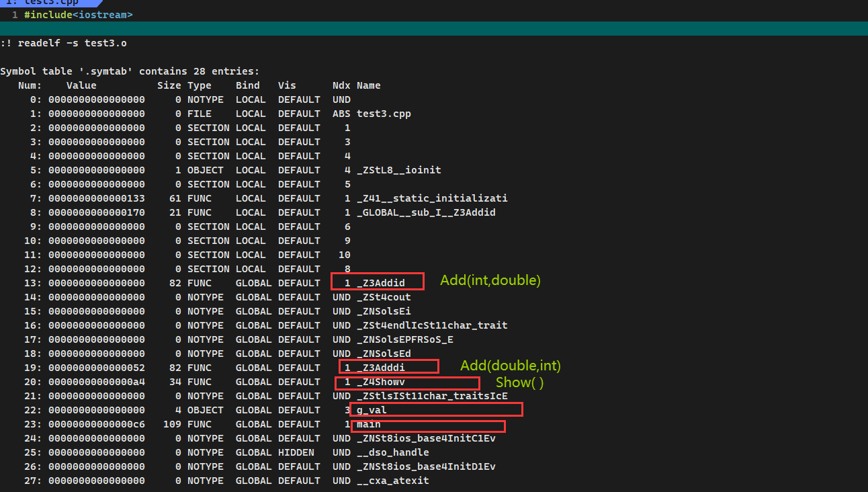The height and width of the screenshot is (492, 868).
Task: Click size value 109 in the main row
Action: point(172,424)
